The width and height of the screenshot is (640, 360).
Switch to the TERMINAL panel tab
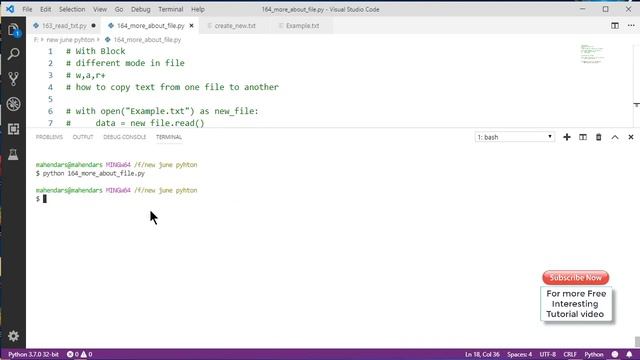(x=169, y=137)
